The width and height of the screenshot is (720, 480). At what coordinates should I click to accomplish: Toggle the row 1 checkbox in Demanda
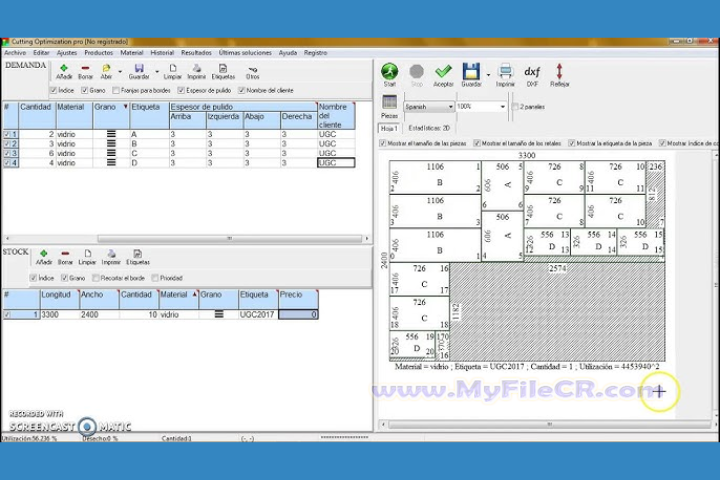click(x=6, y=134)
